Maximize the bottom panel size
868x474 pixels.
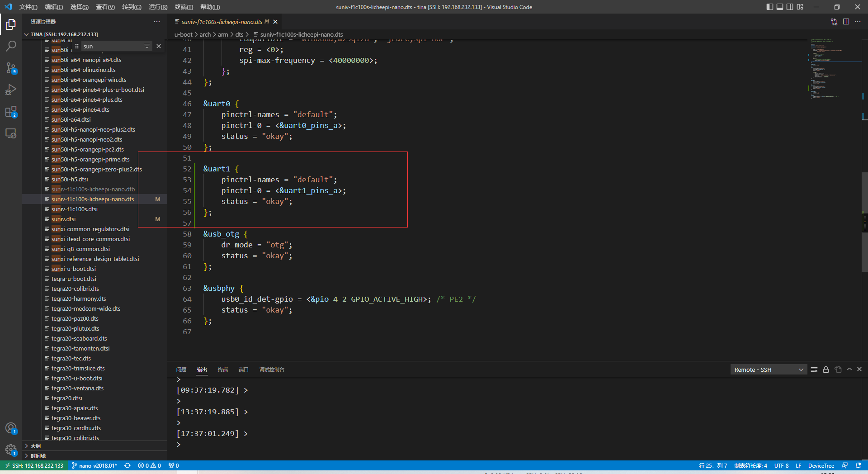pos(849,370)
